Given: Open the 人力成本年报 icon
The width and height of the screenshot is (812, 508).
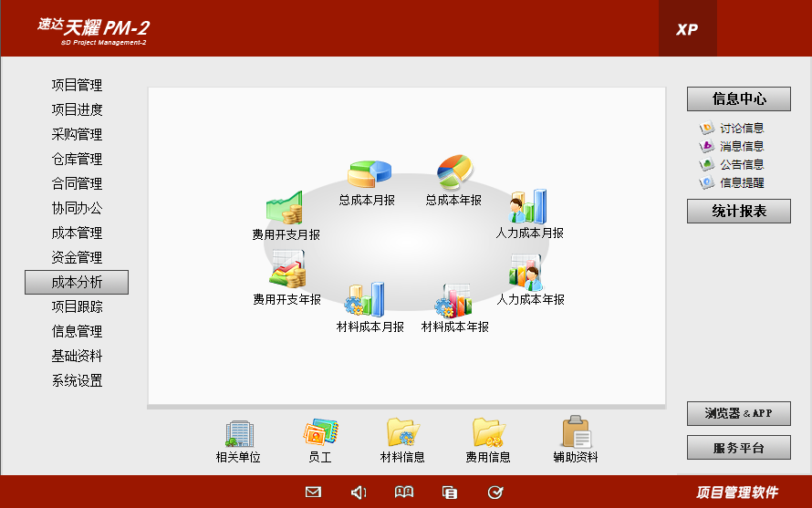Looking at the screenshot, I should pos(528,273).
